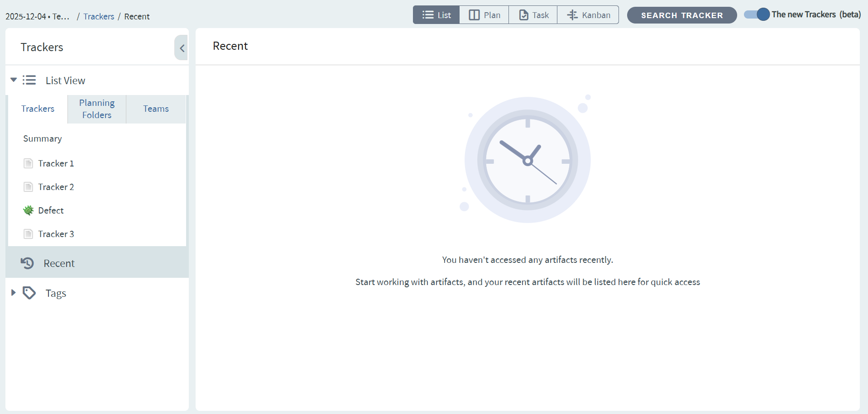868x414 pixels.
Task: Open Trackers breadcrumb link
Action: click(99, 17)
